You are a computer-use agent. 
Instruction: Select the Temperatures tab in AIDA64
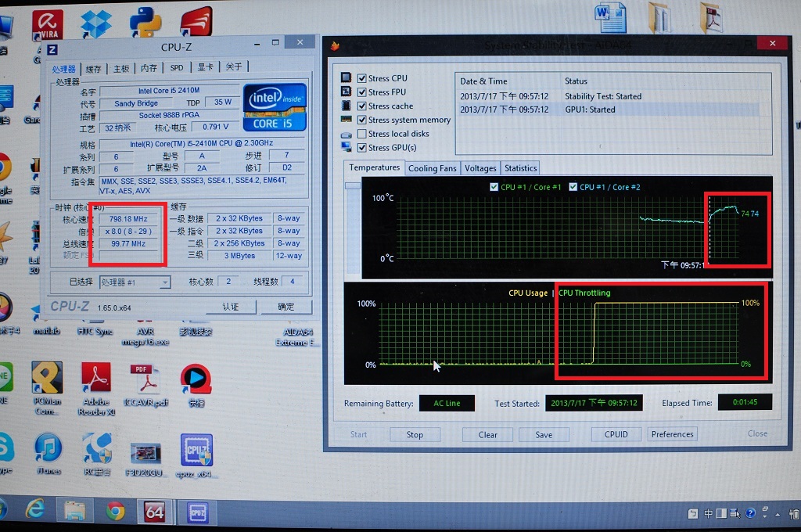(x=375, y=167)
